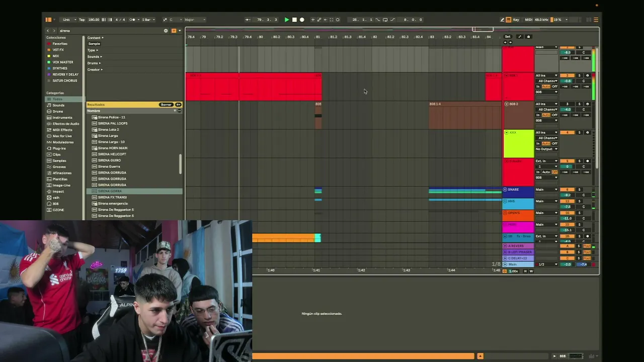
Task: Open the Favoritas collection
Action: [x=60, y=44]
